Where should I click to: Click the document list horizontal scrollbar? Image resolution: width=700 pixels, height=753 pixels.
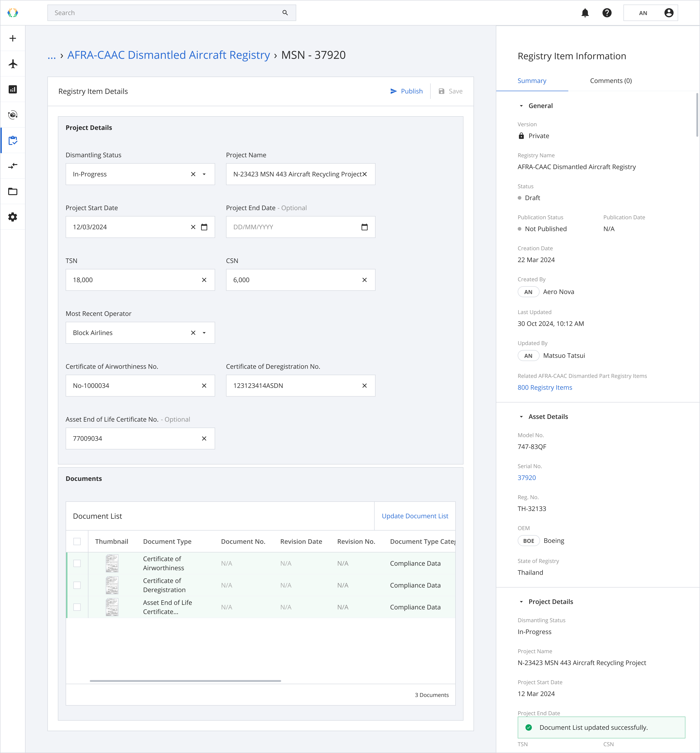point(185,681)
